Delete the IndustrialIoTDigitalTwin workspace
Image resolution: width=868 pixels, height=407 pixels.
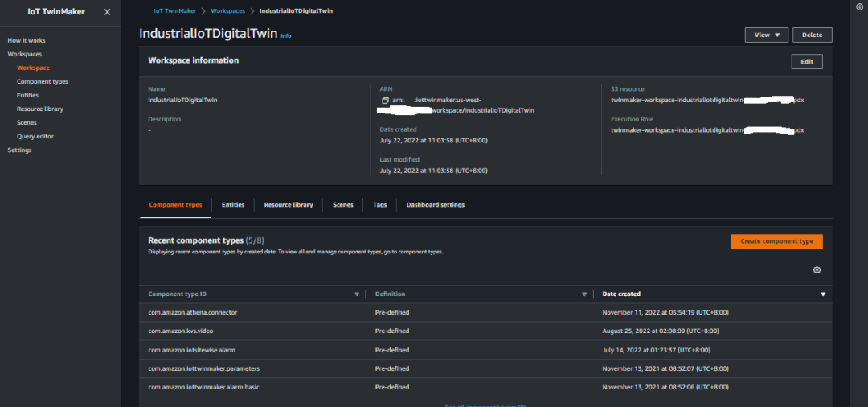point(812,35)
